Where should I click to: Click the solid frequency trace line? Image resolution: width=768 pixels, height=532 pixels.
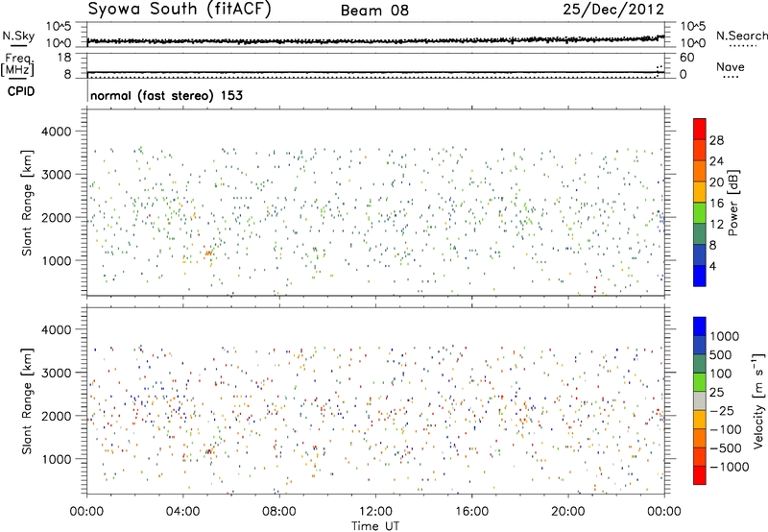coord(375,72)
